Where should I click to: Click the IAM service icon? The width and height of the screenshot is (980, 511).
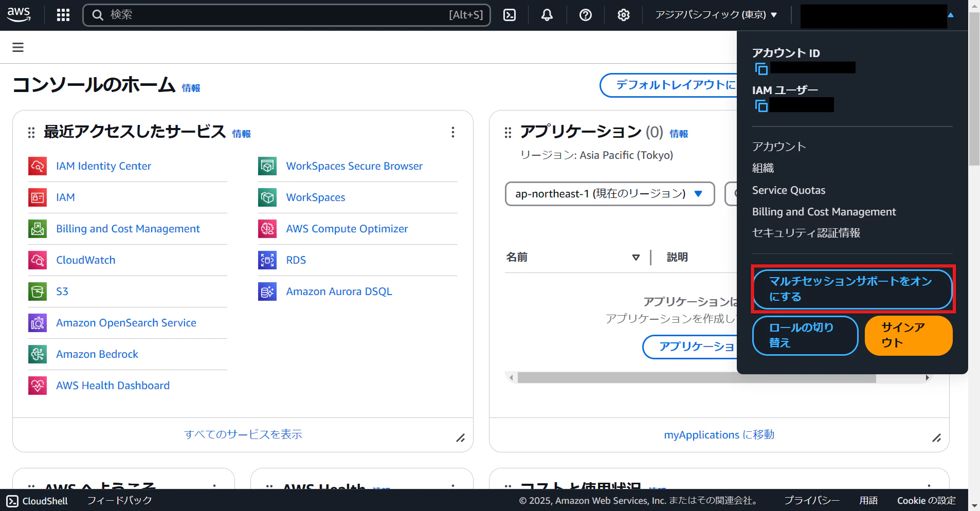tap(38, 197)
